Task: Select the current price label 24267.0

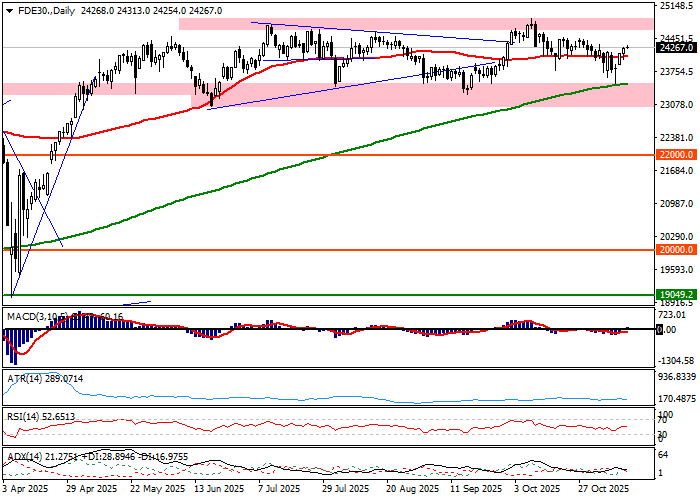Action: (x=675, y=47)
